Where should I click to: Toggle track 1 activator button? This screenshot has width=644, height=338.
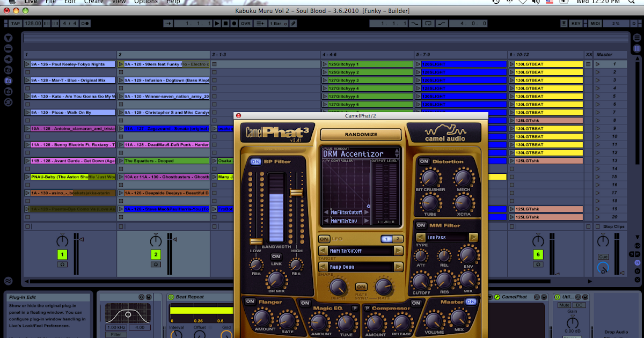pyautogui.click(x=63, y=254)
